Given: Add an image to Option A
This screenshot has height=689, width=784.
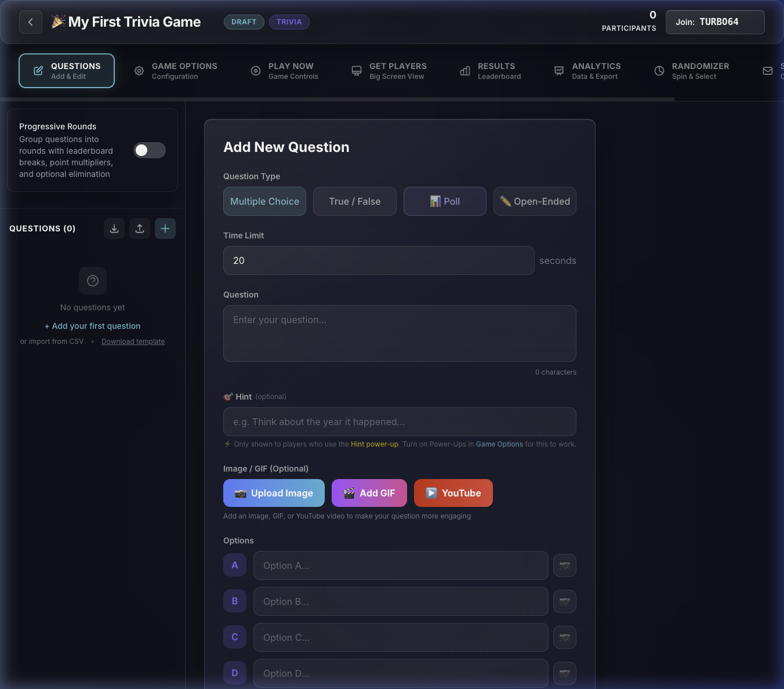Looking at the screenshot, I should (x=564, y=565).
